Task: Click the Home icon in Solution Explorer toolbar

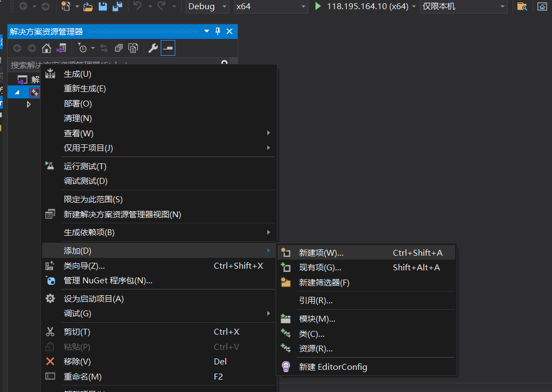Action: point(47,49)
